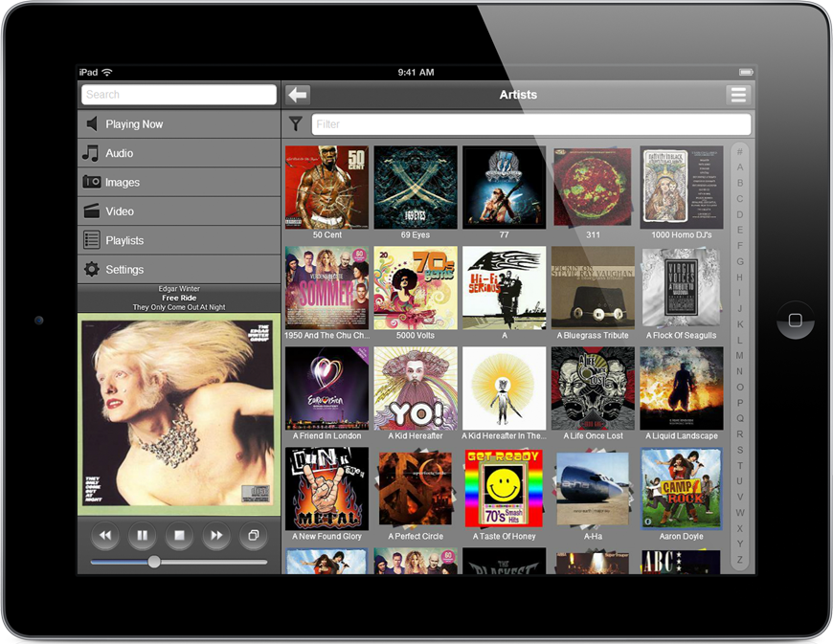Open Playing Now menu item
The width and height of the screenshot is (833, 644).
click(x=179, y=124)
